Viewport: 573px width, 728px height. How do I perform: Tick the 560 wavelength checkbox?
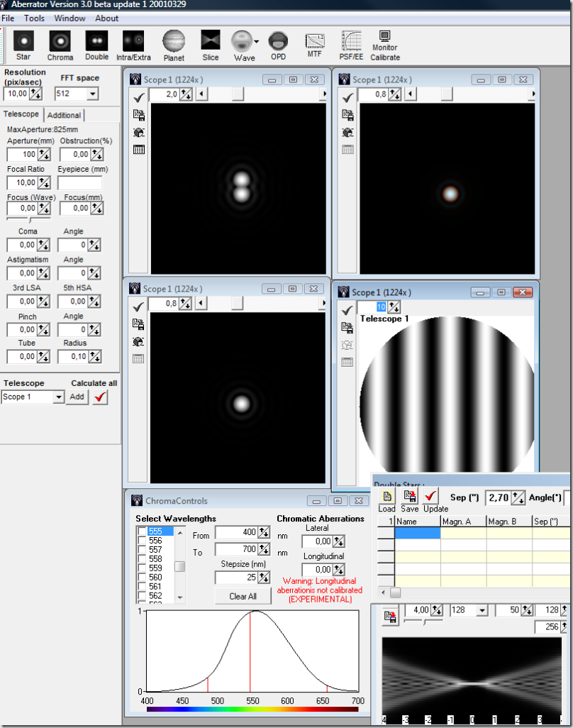click(x=143, y=578)
